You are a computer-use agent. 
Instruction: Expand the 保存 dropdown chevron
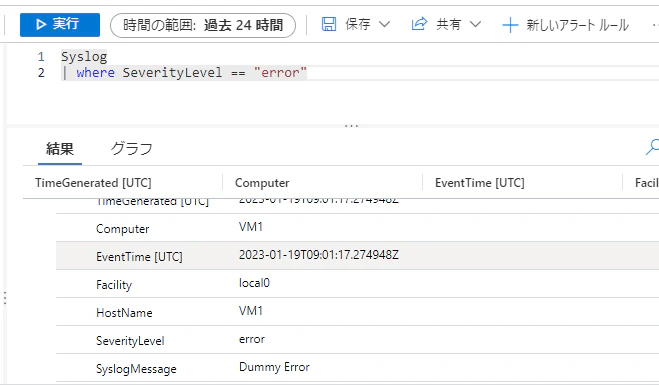[x=384, y=24]
